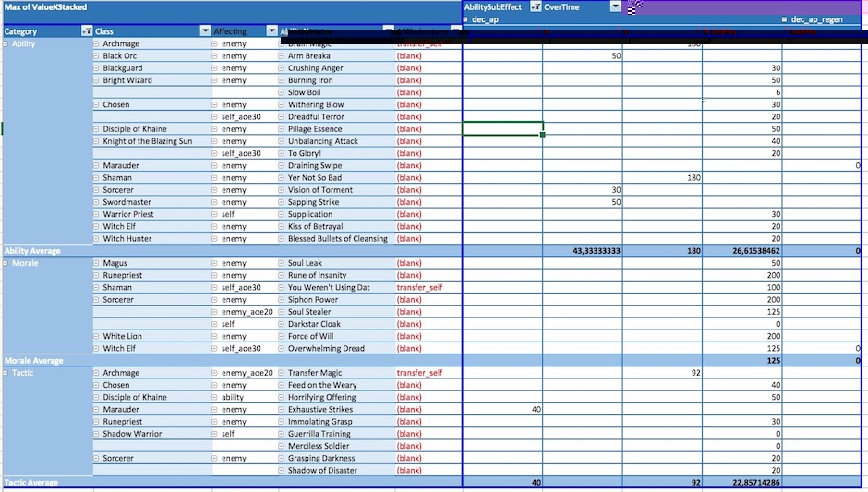Collapse Shadow Warrior under Tactic

[x=97, y=434]
